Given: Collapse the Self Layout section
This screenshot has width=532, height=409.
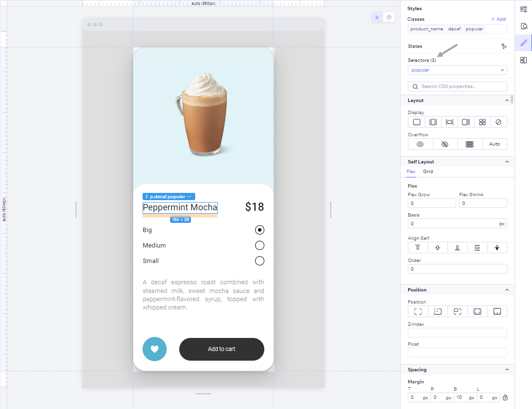Looking at the screenshot, I should pyautogui.click(x=507, y=162).
